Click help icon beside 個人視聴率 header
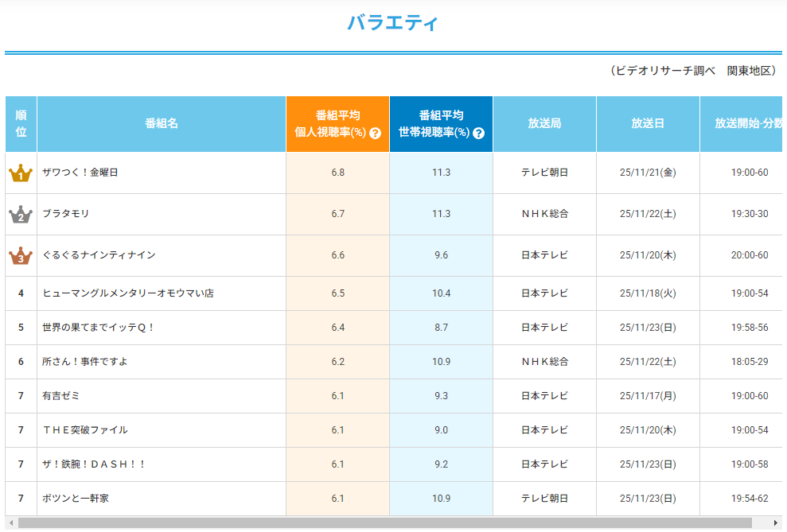This screenshot has width=787, height=532. (x=376, y=134)
